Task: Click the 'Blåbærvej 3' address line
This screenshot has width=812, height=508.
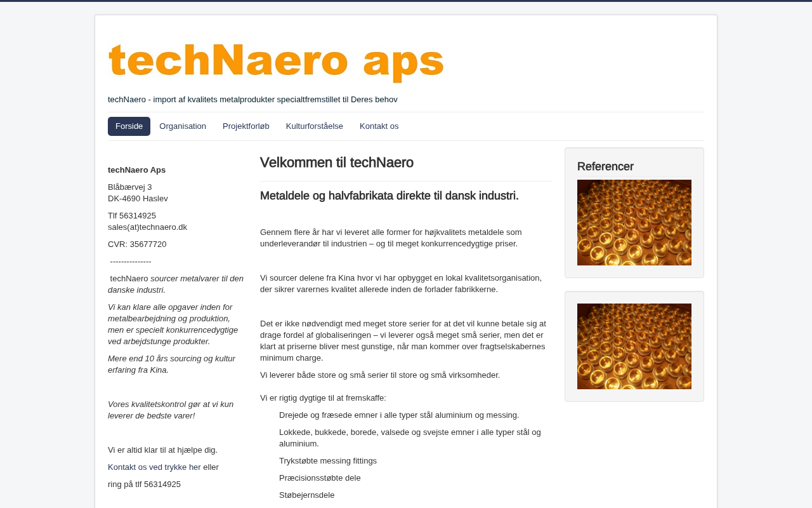Action: coord(130,187)
